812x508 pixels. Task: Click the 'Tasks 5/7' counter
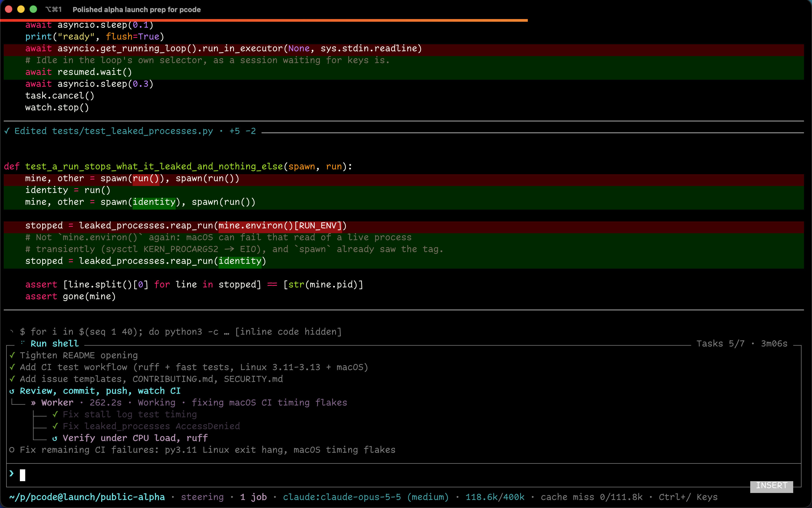pos(720,343)
